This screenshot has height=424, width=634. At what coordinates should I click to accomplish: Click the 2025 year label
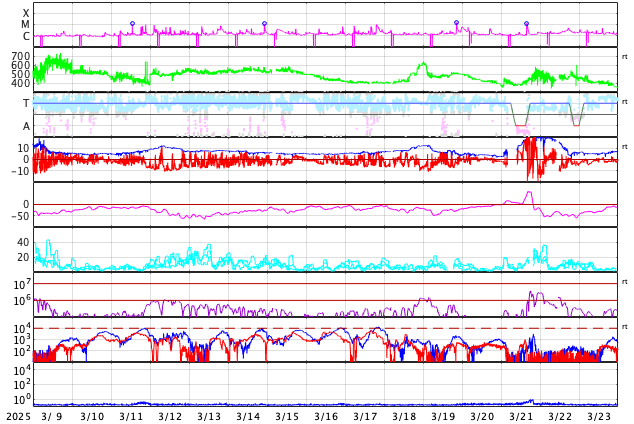[x=17, y=416]
